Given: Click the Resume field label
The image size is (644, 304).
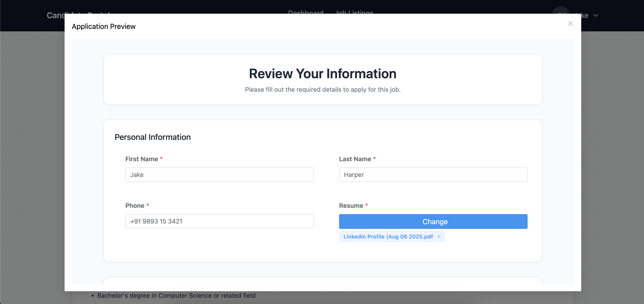Looking at the screenshot, I should [351, 206].
